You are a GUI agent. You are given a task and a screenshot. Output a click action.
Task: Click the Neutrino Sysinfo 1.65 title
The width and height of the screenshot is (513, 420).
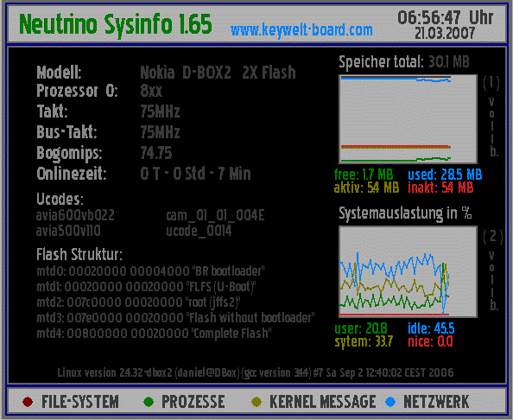(x=116, y=24)
